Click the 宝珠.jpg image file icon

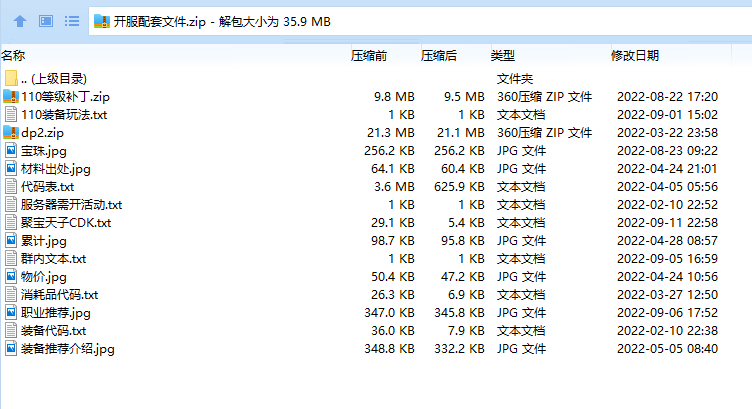pyautogui.click(x=11, y=151)
